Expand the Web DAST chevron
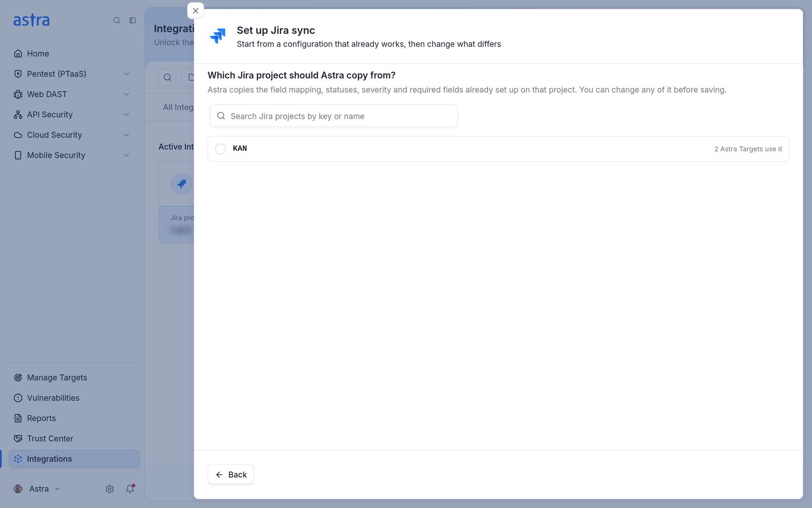This screenshot has height=508, width=812. coord(126,94)
